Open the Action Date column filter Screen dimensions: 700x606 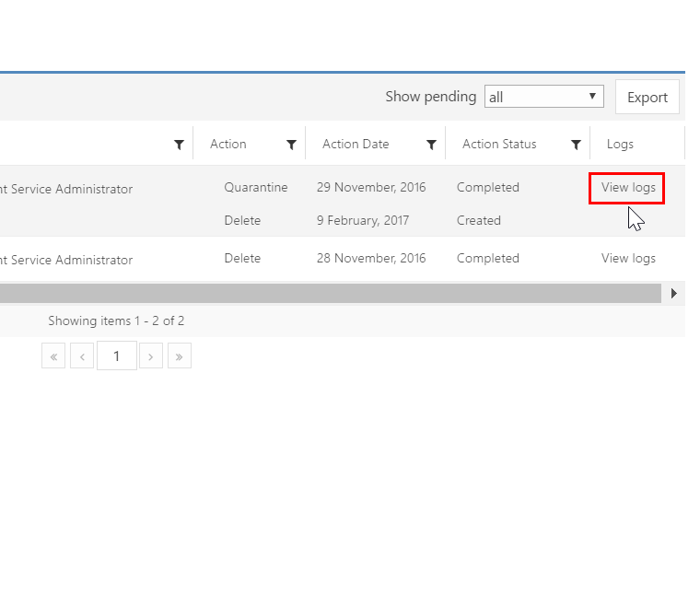click(x=431, y=145)
